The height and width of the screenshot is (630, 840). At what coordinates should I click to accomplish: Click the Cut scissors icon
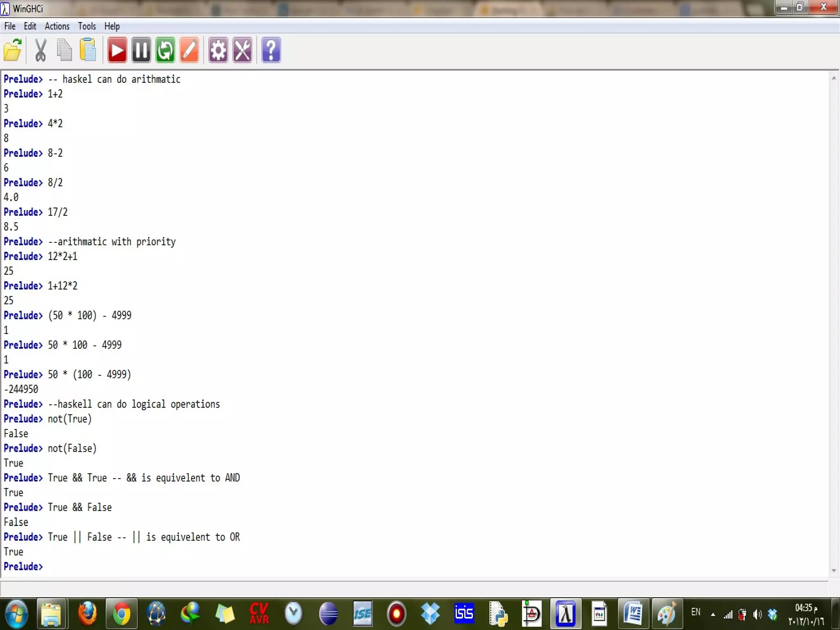pyautogui.click(x=40, y=50)
